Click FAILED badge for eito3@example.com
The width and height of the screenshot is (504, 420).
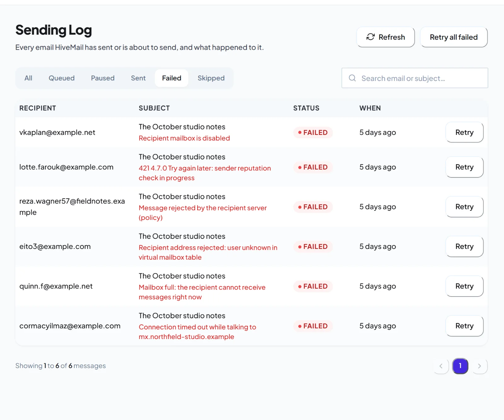313,246
